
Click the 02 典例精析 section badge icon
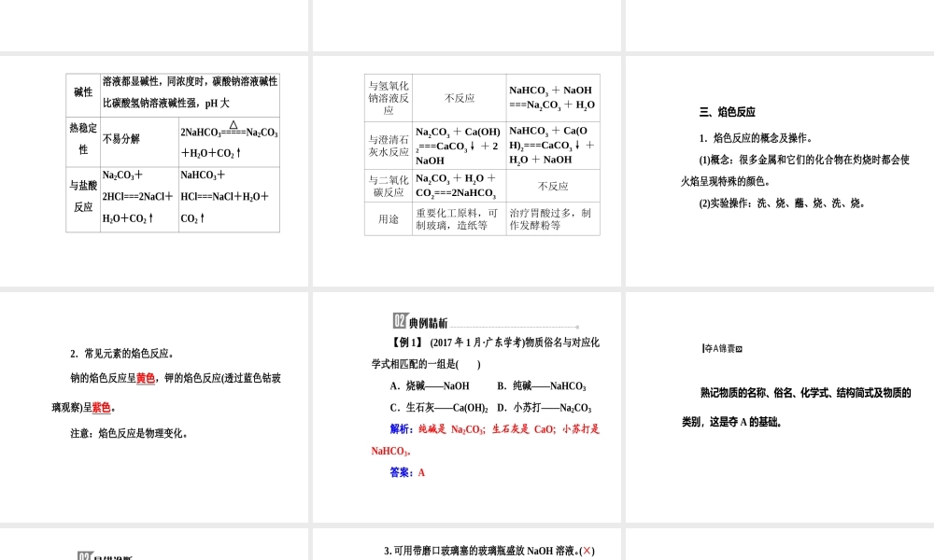(x=399, y=320)
